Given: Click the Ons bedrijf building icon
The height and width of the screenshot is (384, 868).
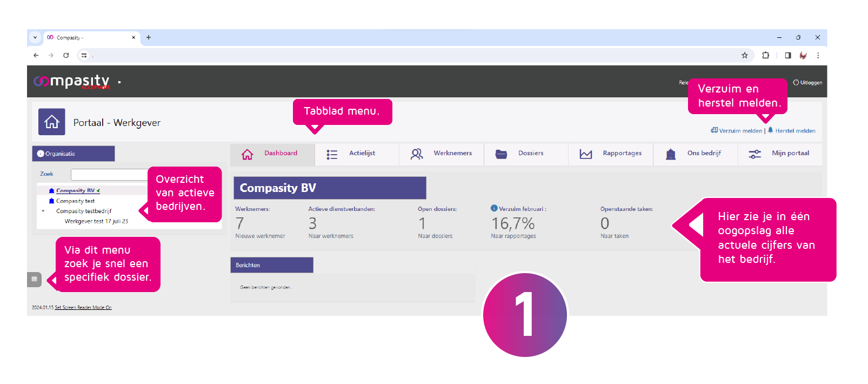Looking at the screenshot, I should 671,154.
